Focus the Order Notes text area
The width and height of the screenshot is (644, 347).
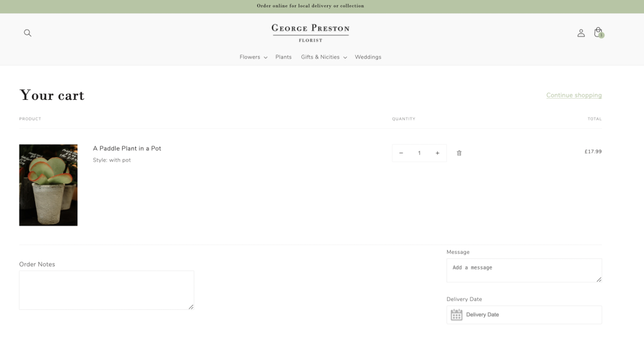[x=106, y=290]
